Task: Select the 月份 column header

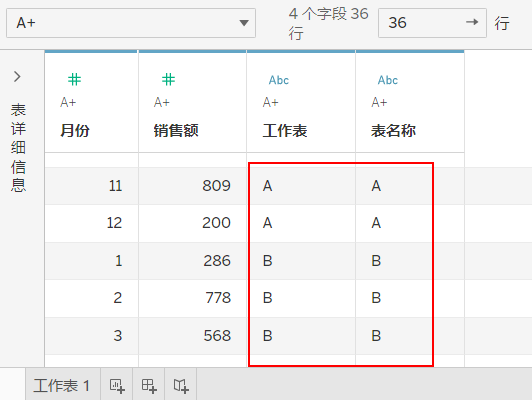Action: (x=75, y=131)
